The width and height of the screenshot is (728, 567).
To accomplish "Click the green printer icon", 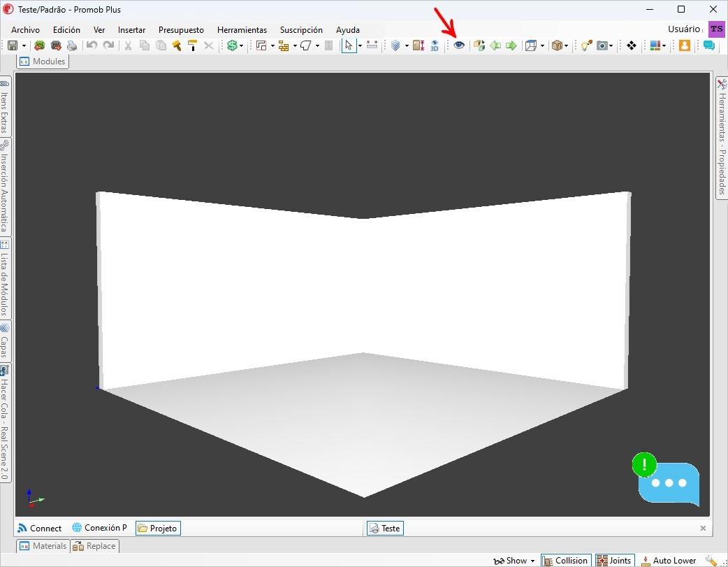I will [x=39, y=45].
